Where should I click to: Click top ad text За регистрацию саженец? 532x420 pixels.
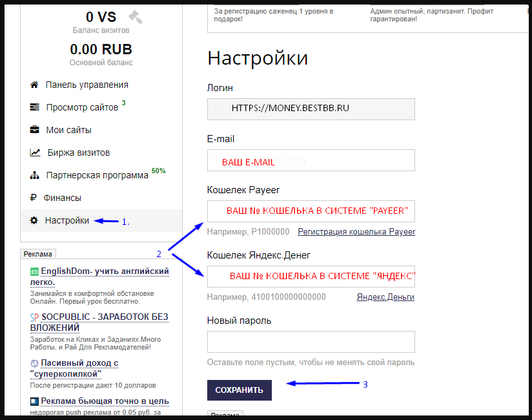click(x=274, y=15)
